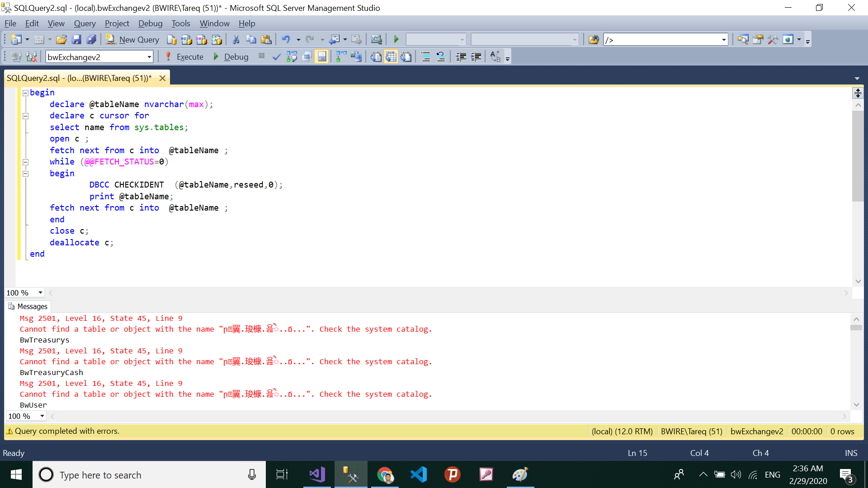Increase the line indent
The width and height of the screenshot is (868, 488).
(x=475, y=56)
